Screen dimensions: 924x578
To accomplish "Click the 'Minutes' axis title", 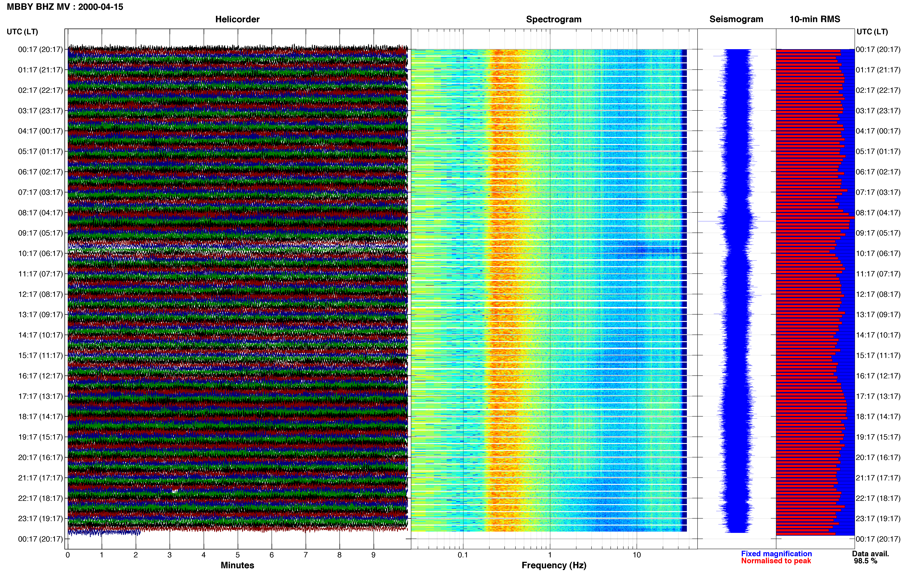I will coord(237,565).
